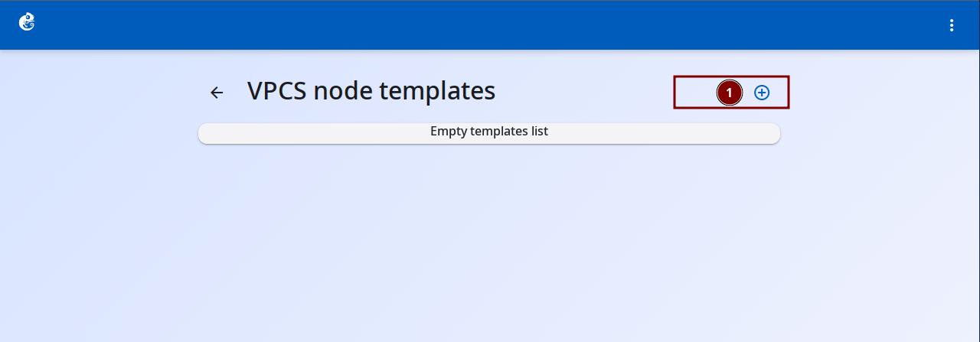This screenshot has width=980, height=342.
Task: Click the VPCS node templates heading
Action: point(371,90)
